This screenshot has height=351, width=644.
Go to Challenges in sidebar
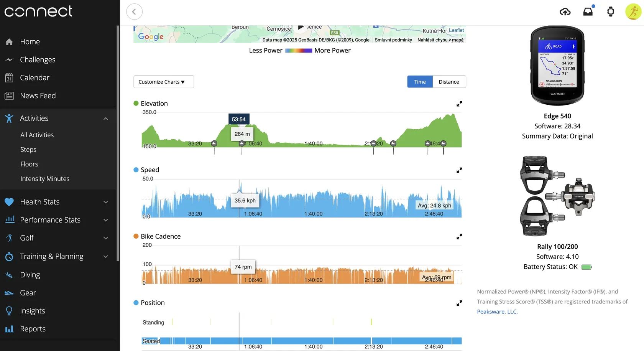click(x=38, y=60)
